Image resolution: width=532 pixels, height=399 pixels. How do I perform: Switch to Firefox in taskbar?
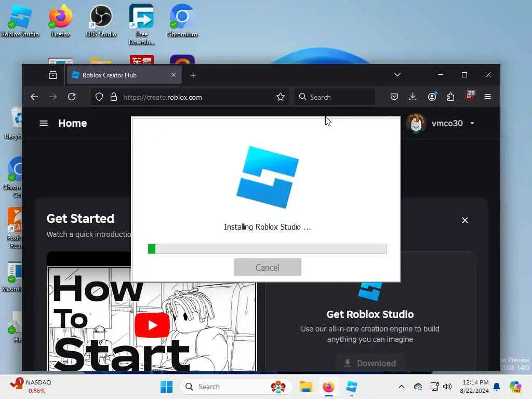(x=328, y=387)
